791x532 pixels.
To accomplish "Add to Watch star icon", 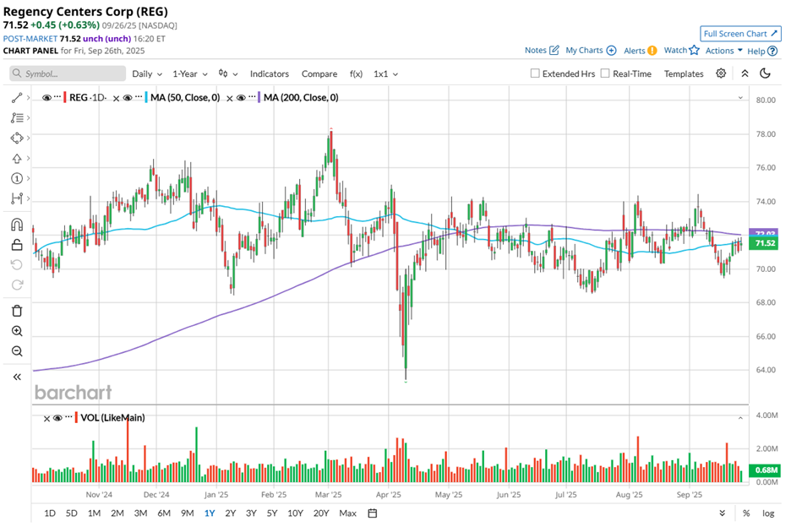I will pyautogui.click(x=694, y=50).
